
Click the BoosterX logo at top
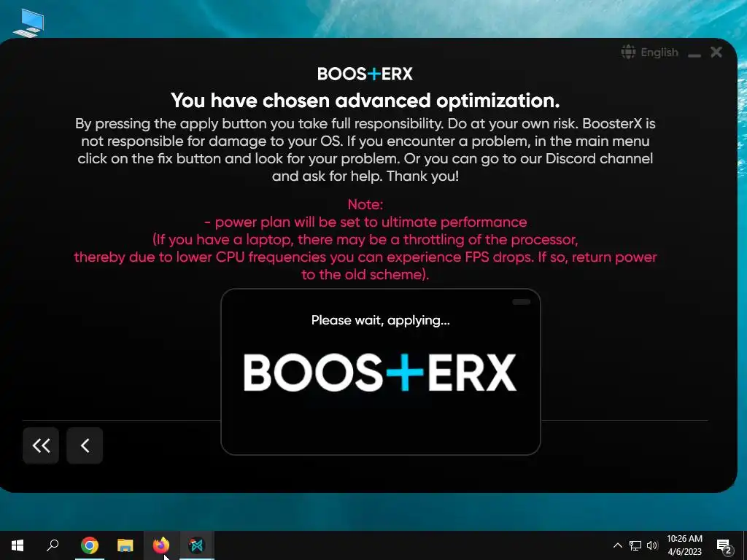tap(365, 74)
